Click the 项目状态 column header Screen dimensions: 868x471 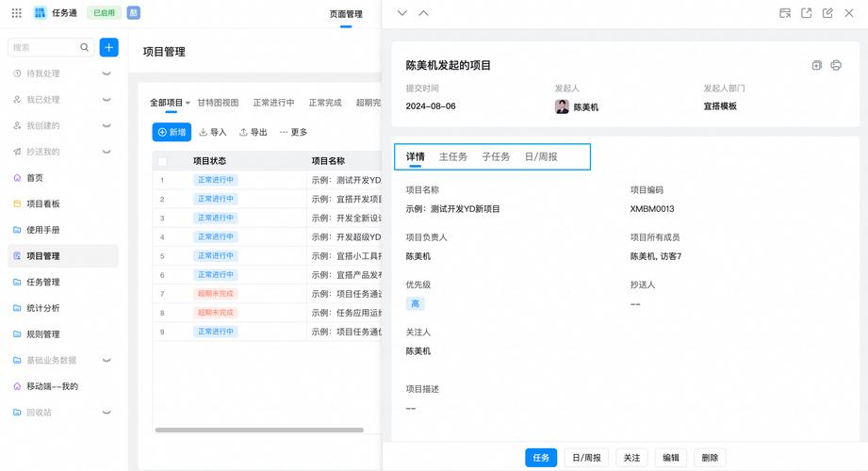point(209,161)
